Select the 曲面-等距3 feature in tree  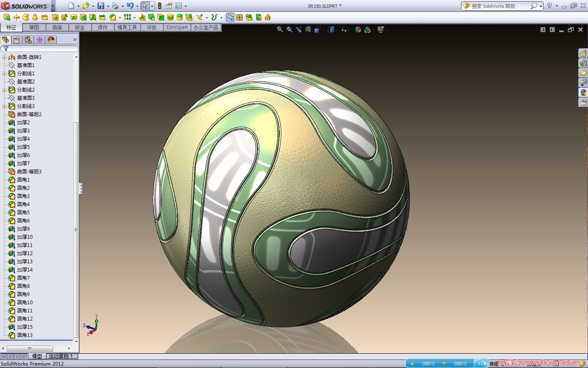click(25, 172)
